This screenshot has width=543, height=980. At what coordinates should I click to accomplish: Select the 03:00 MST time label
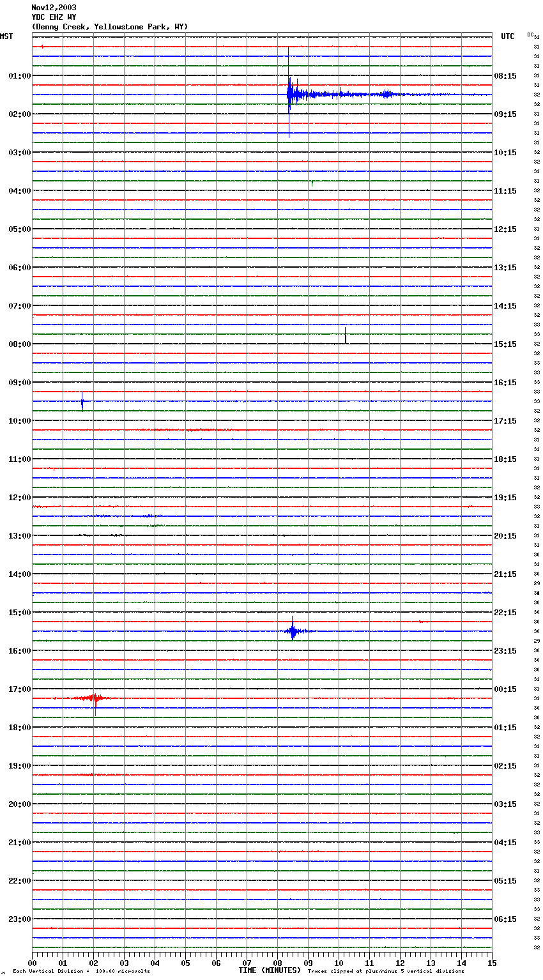click(19, 152)
